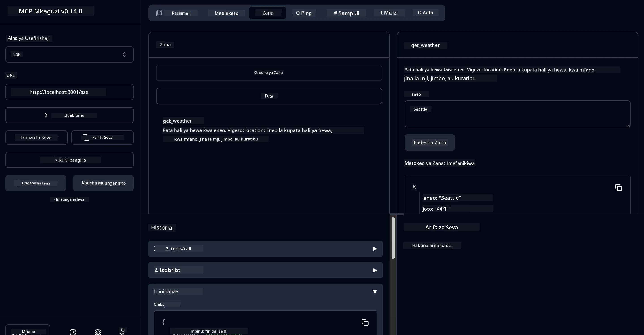
Task: Click the get_weather heading in right panel
Action: (425, 45)
